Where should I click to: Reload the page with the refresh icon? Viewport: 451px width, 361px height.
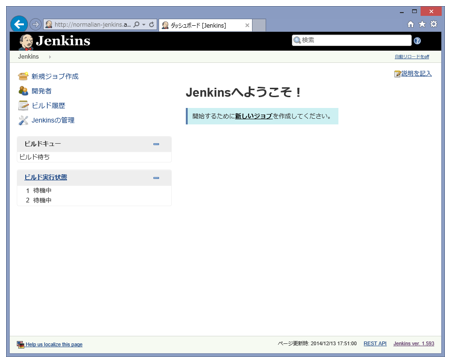coord(151,24)
